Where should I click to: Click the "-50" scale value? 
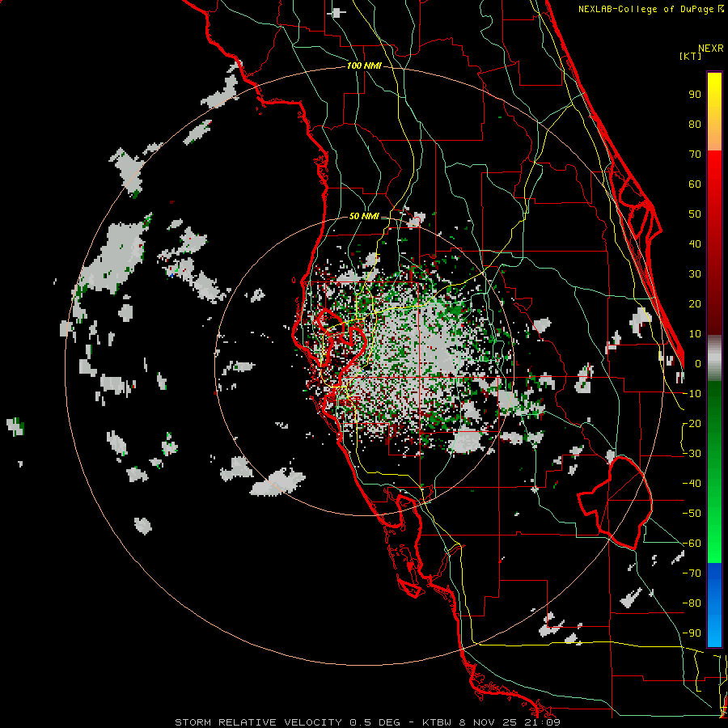(692, 514)
